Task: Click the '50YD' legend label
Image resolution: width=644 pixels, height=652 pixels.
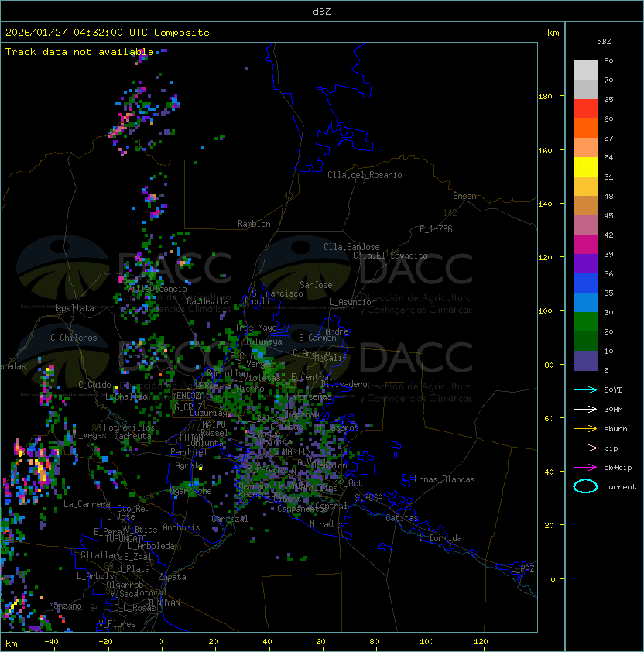Action: pos(613,390)
